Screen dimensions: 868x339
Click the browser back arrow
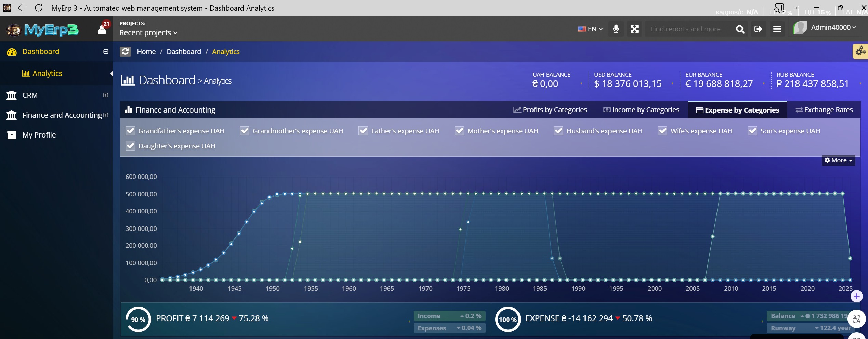(x=22, y=8)
